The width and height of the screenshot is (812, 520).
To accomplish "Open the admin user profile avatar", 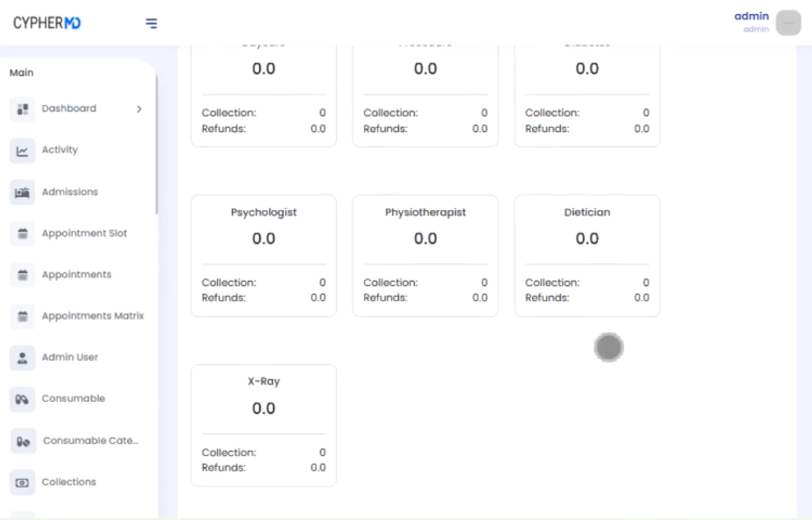I will coord(788,23).
